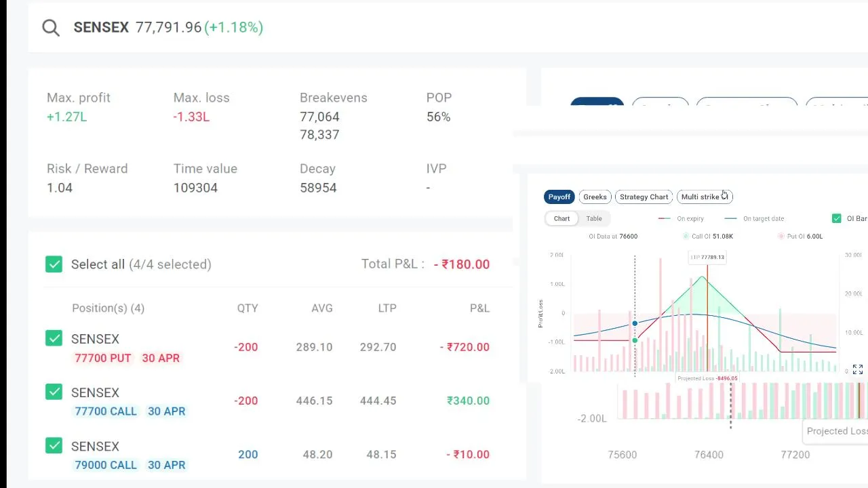868x488 pixels.
Task: Open the Strategy Chart tab
Action: pos(644,197)
